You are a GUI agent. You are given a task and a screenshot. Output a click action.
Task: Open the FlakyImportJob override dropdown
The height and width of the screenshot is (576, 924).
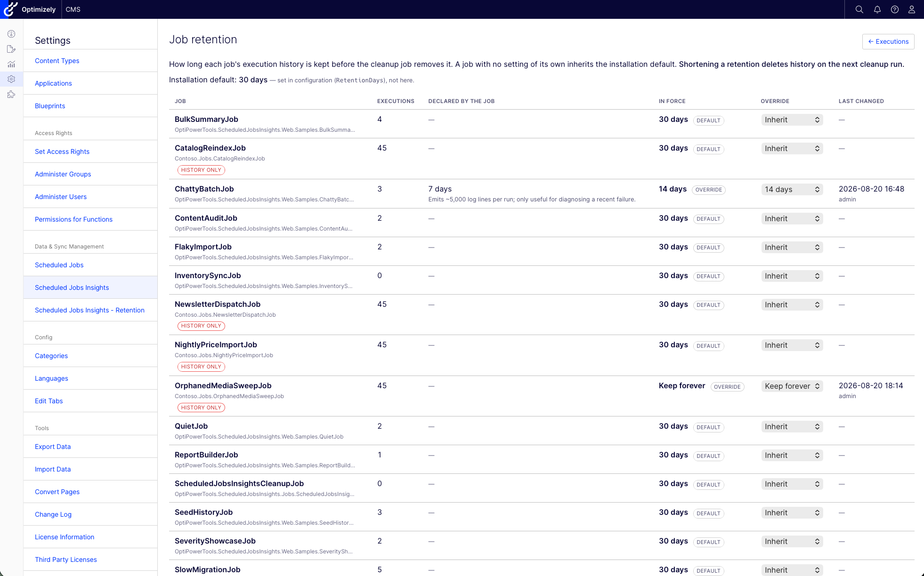coord(792,248)
